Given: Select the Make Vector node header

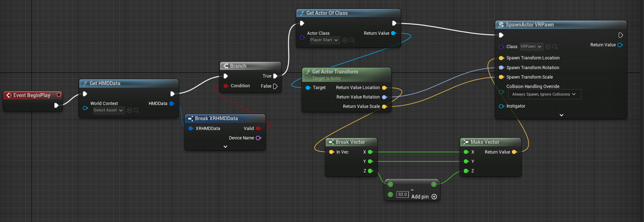Looking at the screenshot, I should [491, 142].
